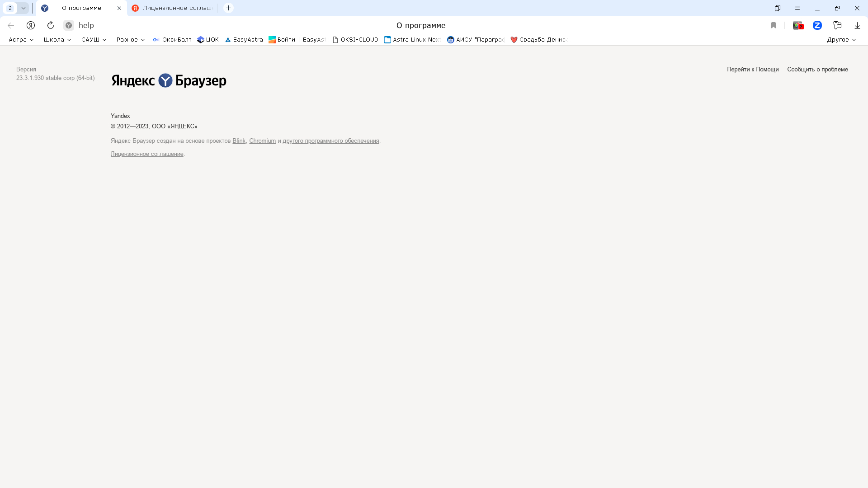Image resolution: width=868 pixels, height=488 pixels.
Task: Select the О программе tab
Action: tap(81, 8)
